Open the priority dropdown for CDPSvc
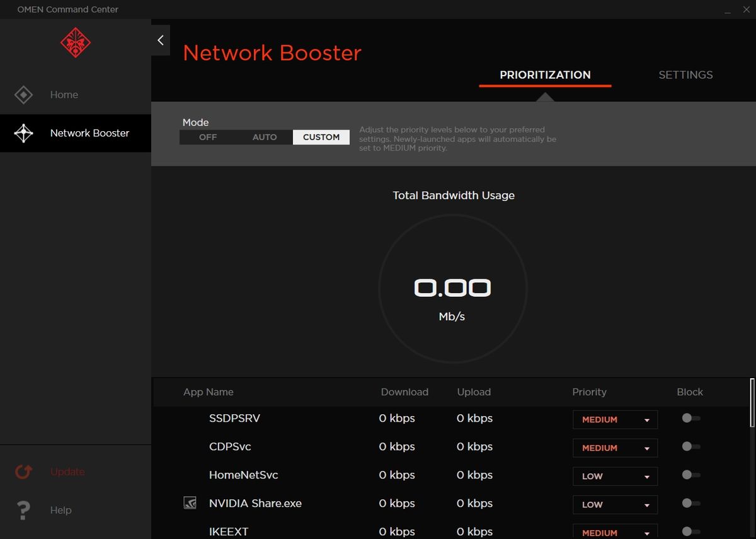 pos(614,448)
